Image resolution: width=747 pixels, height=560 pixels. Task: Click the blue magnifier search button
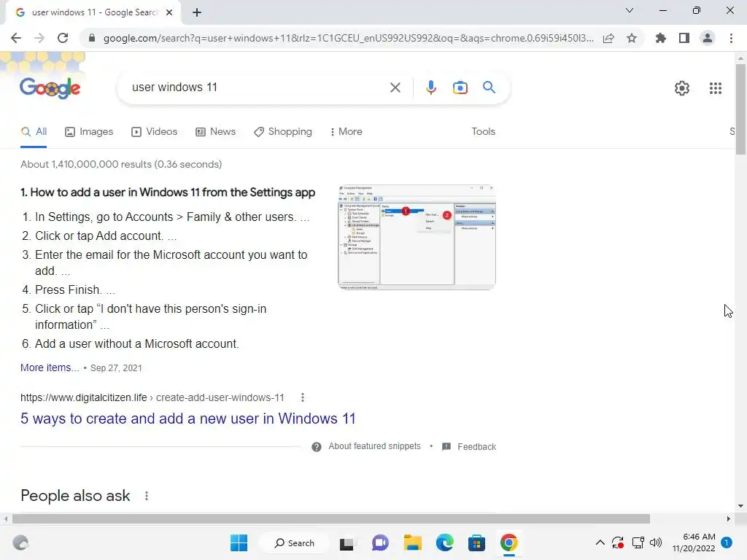coord(489,87)
